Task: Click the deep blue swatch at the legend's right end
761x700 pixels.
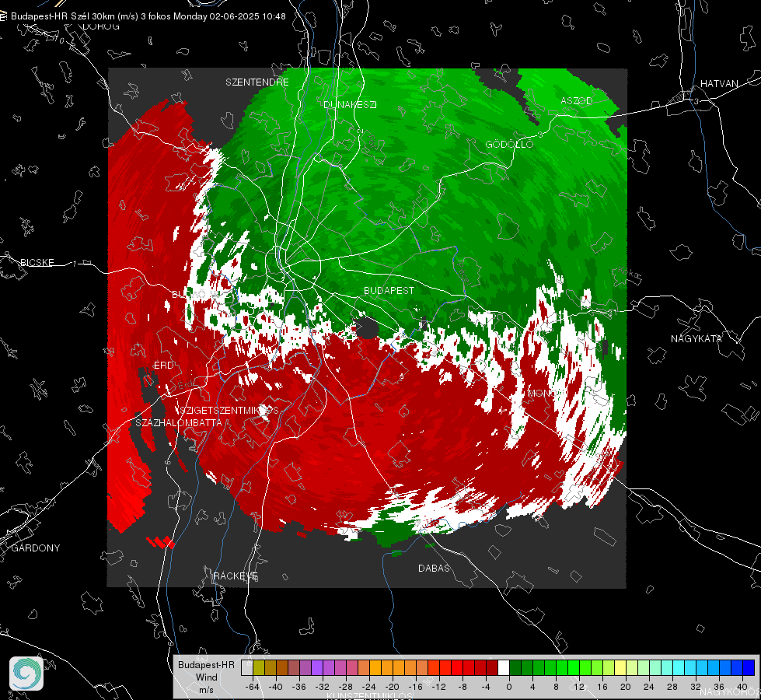Action: pos(749,667)
